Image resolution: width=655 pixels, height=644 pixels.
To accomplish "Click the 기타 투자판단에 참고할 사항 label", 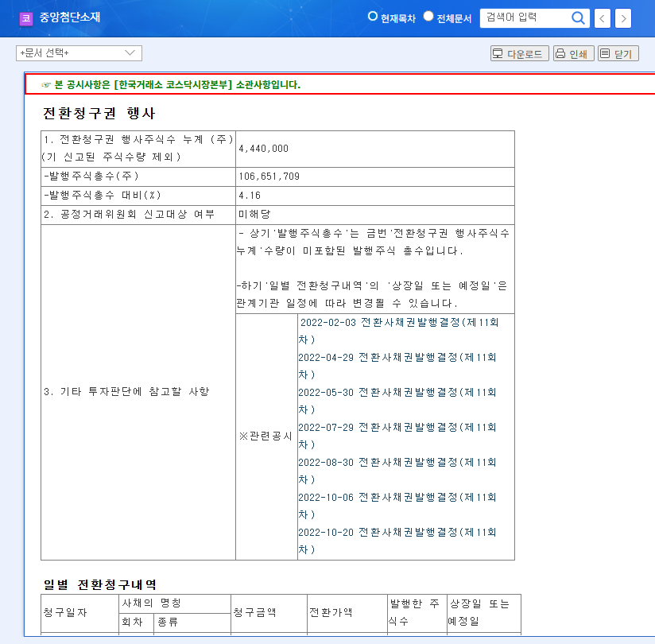I will [x=126, y=392].
